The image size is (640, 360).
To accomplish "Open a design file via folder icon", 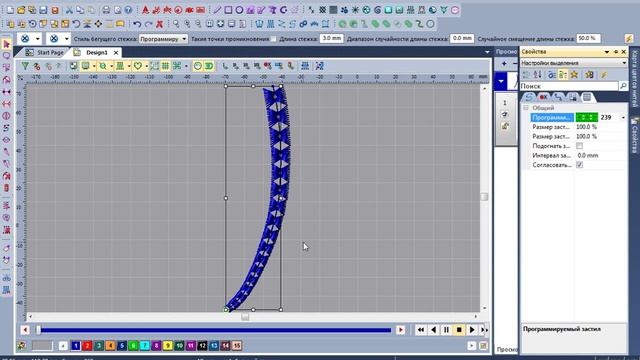I will [21, 9].
